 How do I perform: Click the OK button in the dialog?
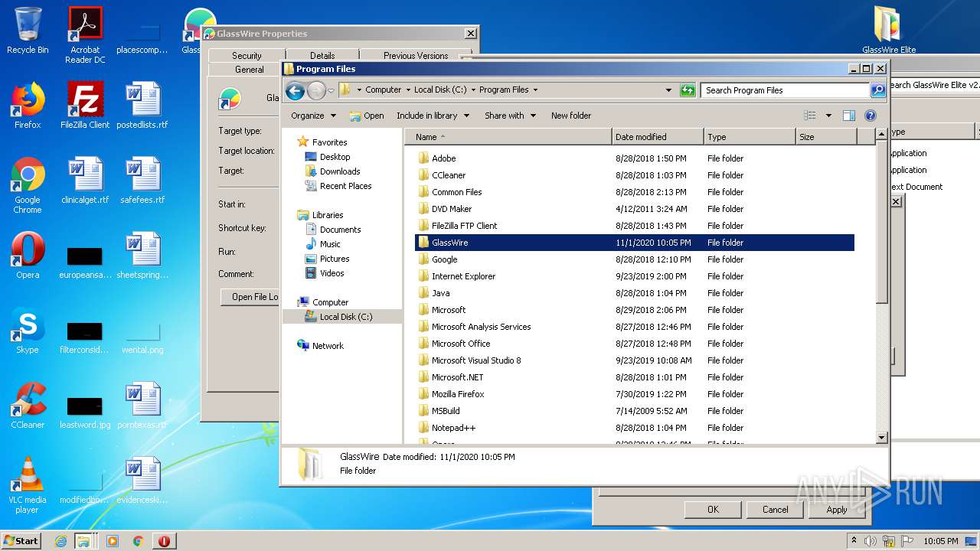[x=713, y=510]
